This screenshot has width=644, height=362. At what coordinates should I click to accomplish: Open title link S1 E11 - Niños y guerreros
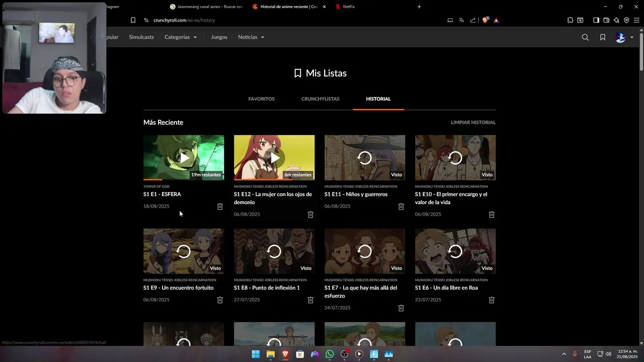[x=356, y=194]
